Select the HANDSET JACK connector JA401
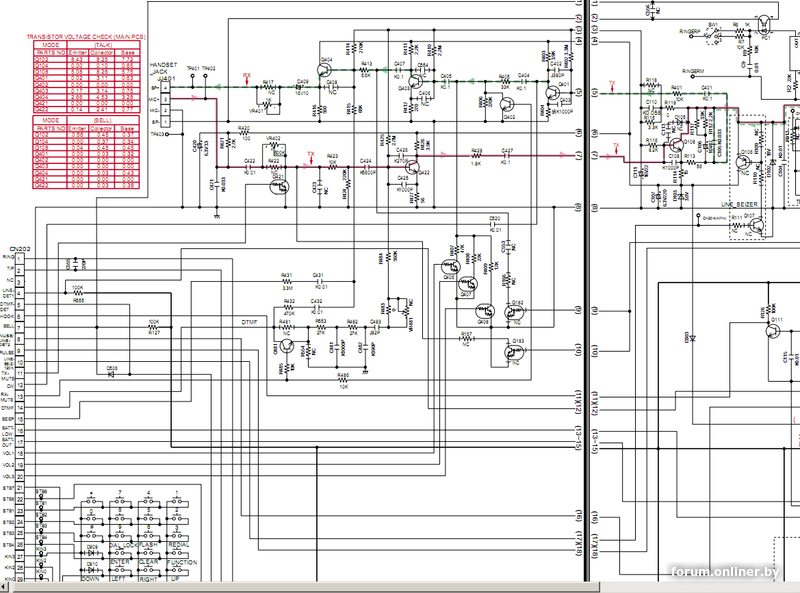 (x=165, y=100)
